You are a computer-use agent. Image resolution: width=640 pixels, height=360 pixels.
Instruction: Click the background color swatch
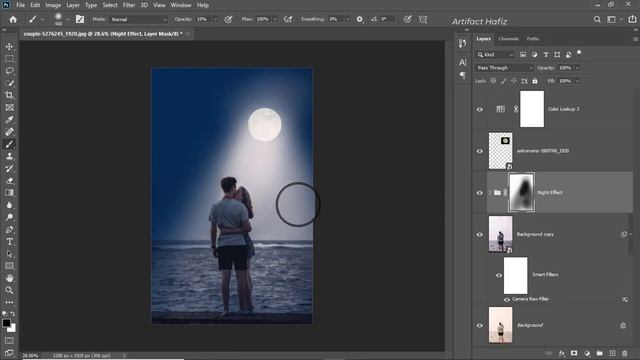click(x=13, y=329)
